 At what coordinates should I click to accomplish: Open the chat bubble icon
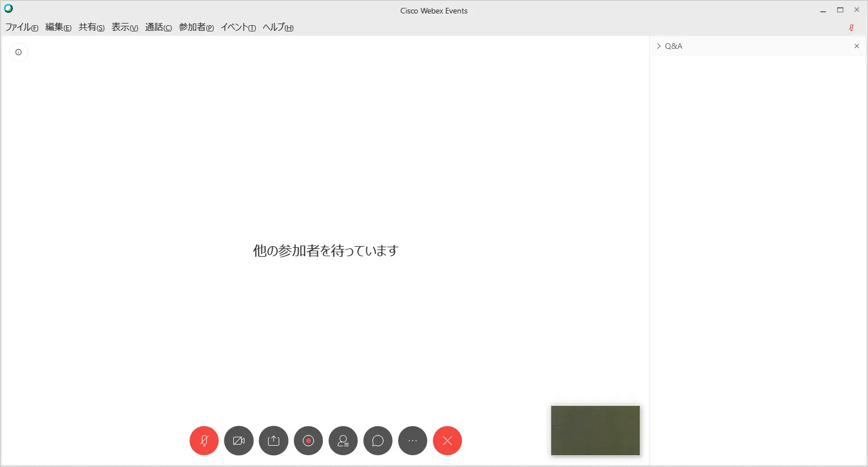[378, 441]
